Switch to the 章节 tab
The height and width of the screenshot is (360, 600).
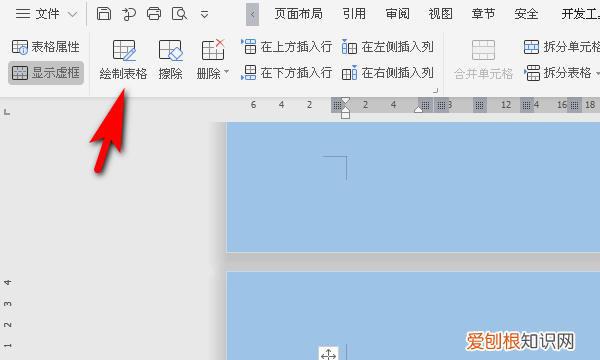[483, 14]
